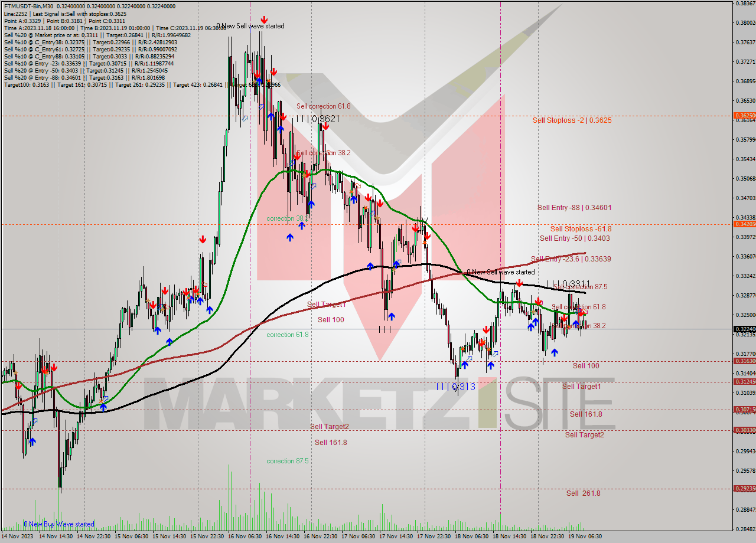Click the 0.34703 price axis label
The width and height of the screenshot is (756, 543).
(745, 198)
